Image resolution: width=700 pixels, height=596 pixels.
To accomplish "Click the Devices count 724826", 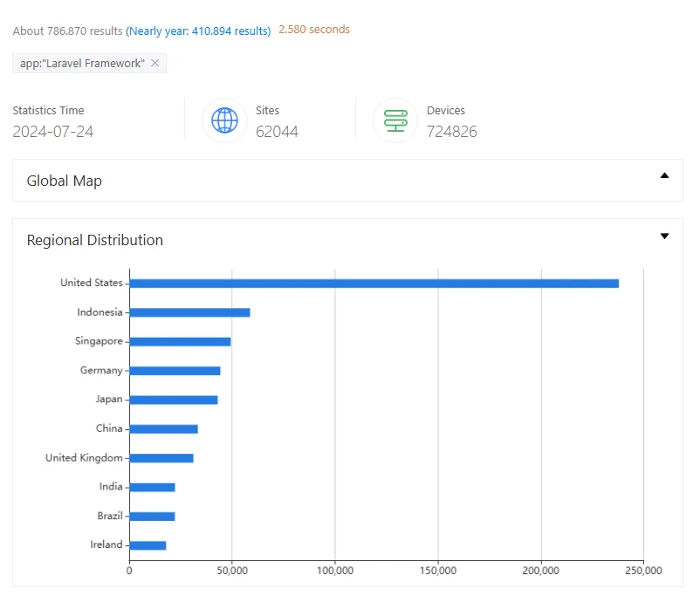I will click(x=452, y=132).
